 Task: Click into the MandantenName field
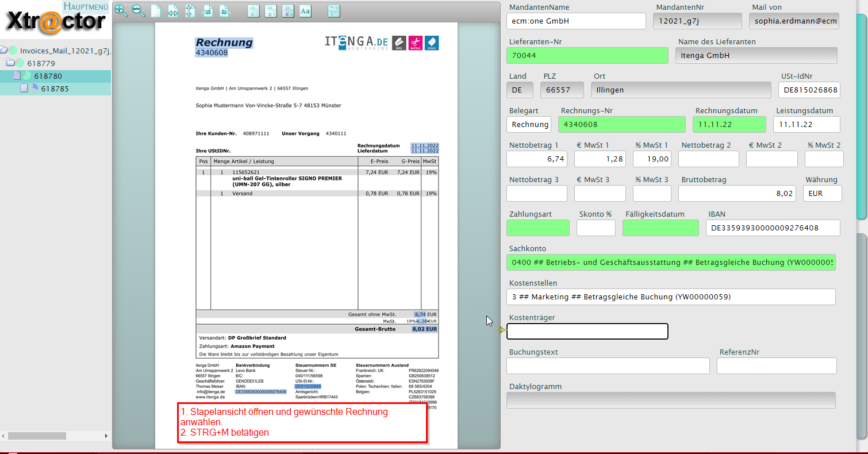pyautogui.click(x=576, y=21)
